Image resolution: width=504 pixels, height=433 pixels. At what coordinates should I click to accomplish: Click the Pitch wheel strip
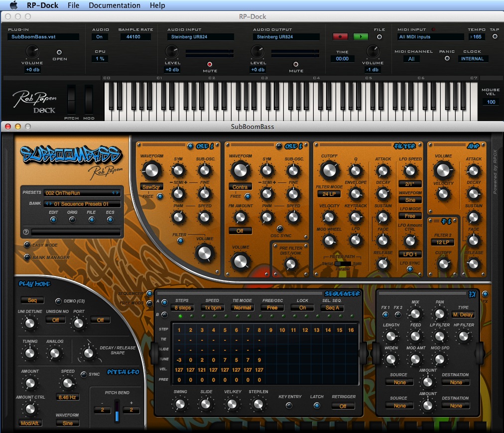point(71,99)
